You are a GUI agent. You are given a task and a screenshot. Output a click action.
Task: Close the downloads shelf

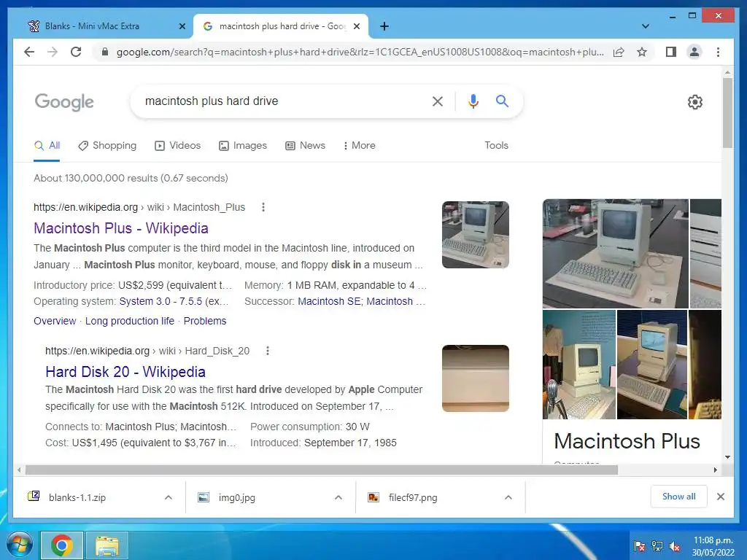tap(721, 497)
